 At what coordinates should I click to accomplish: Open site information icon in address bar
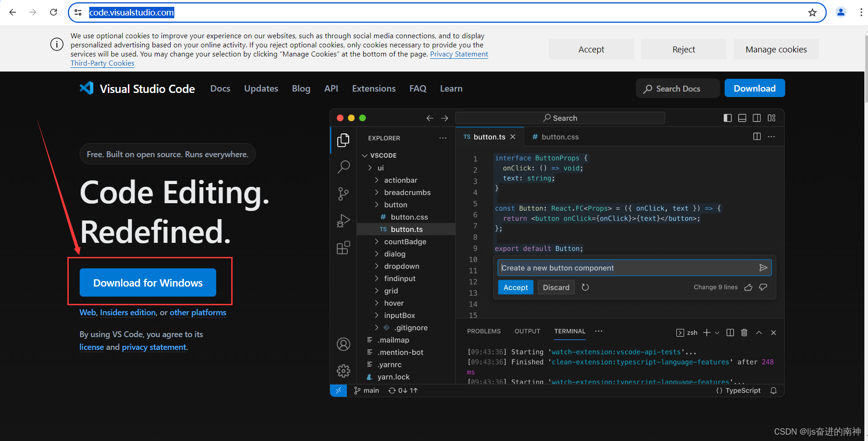78,12
